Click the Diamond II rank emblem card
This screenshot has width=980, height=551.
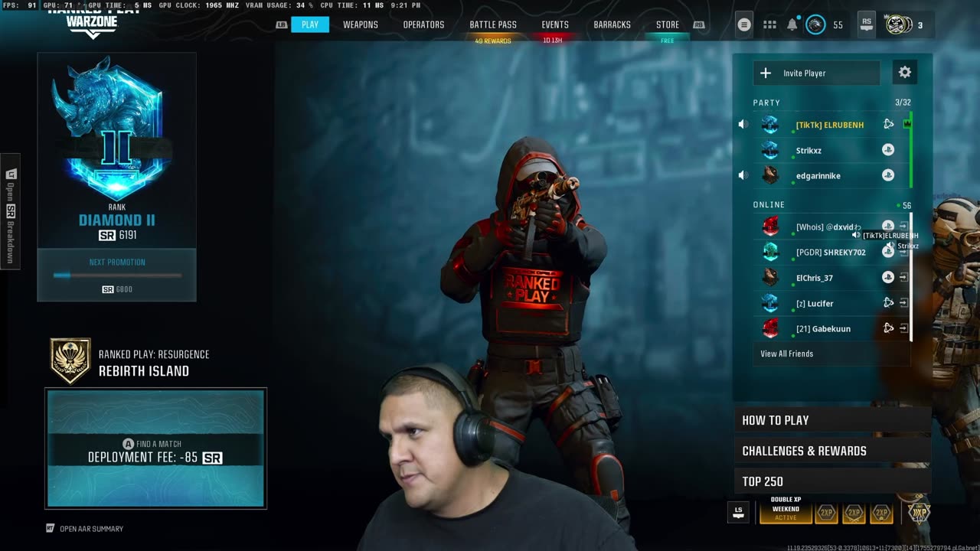(117, 150)
